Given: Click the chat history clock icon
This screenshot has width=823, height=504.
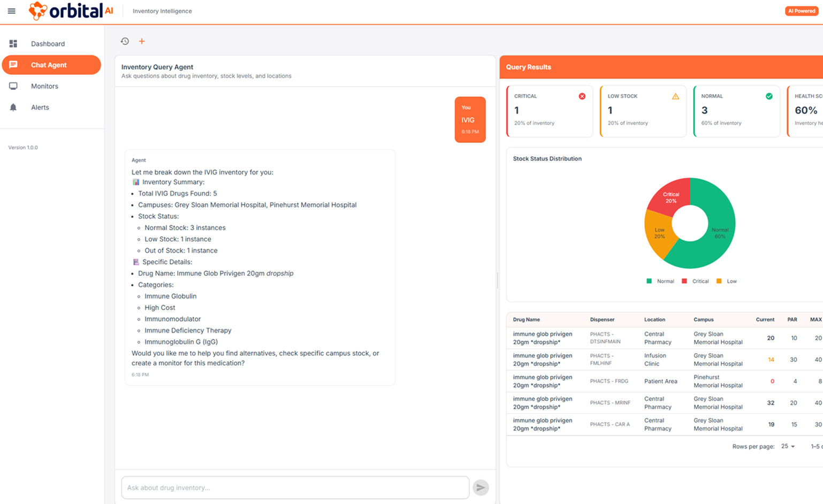Looking at the screenshot, I should pos(125,41).
